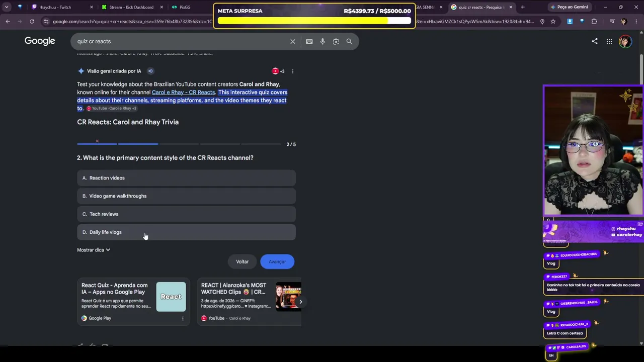This screenshot has width=644, height=362.
Task: Open the Extensions puzzle piece menu
Action: click(x=594, y=22)
